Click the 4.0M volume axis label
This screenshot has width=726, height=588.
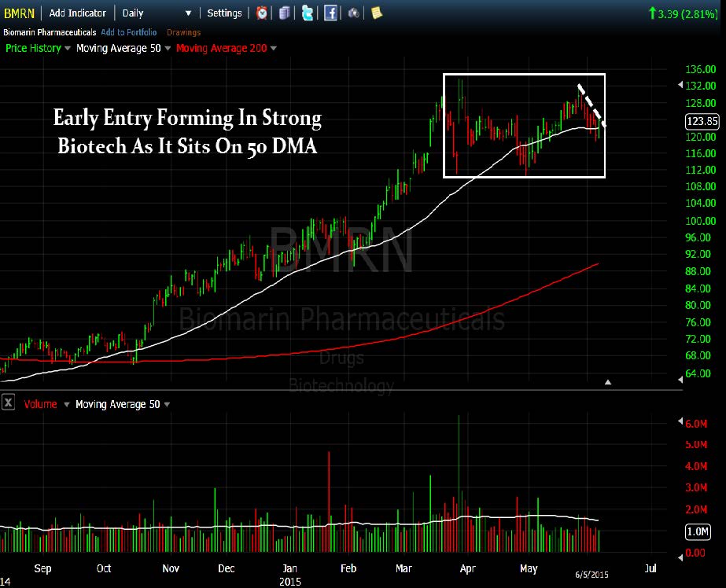(x=696, y=466)
